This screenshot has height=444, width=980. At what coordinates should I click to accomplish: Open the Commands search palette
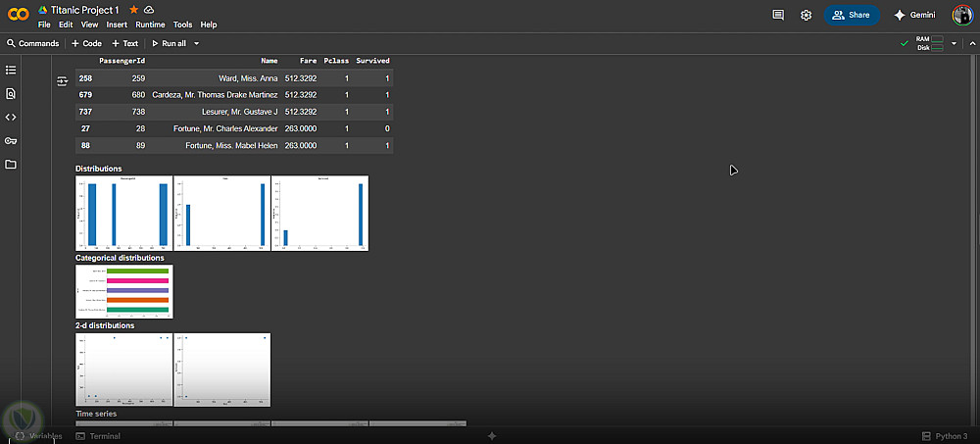point(32,43)
